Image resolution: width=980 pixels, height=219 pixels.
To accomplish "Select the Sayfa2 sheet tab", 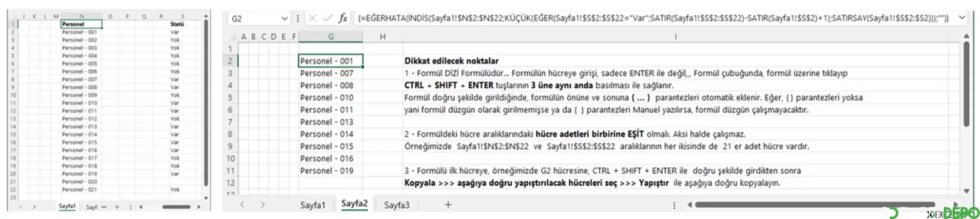I will point(354,203).
